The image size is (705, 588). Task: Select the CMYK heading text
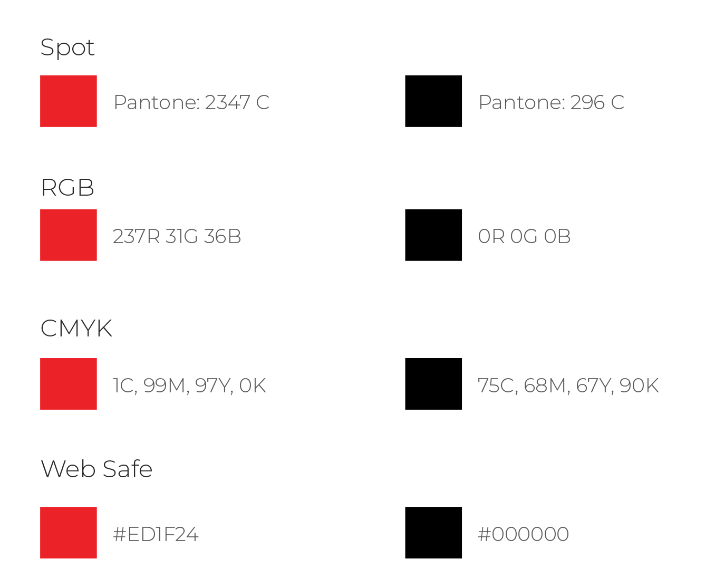click(76, 329)
